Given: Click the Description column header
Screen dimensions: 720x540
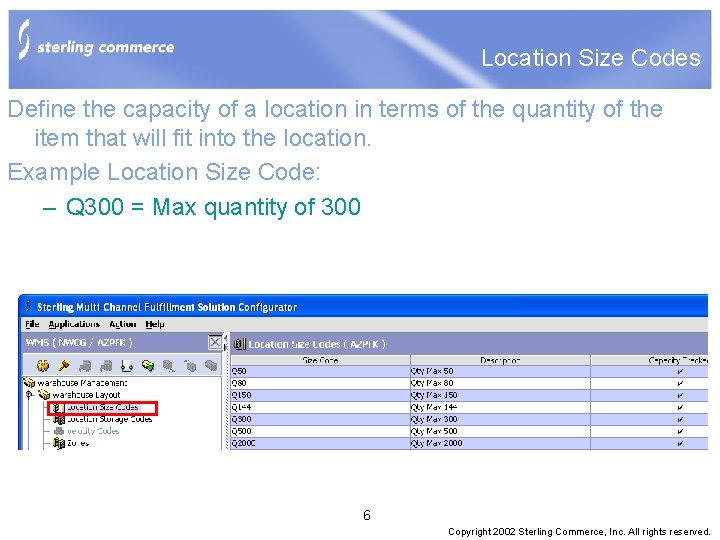Looking at the screenshot, I should pos(500,360).
